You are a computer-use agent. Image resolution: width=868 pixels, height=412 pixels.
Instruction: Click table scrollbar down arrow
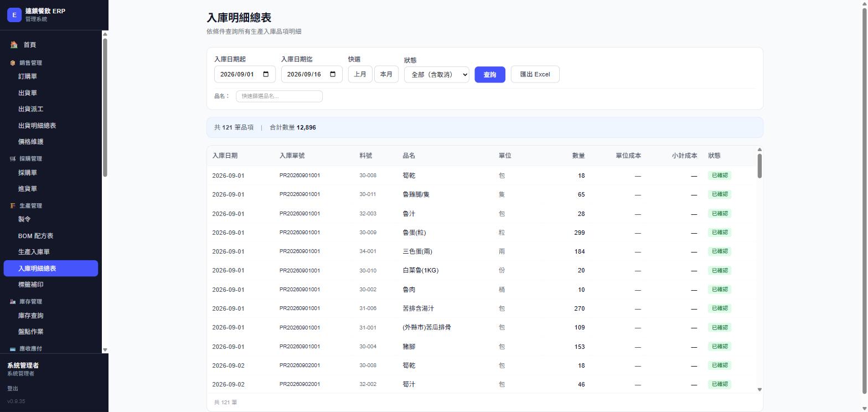tap(759, 390)
